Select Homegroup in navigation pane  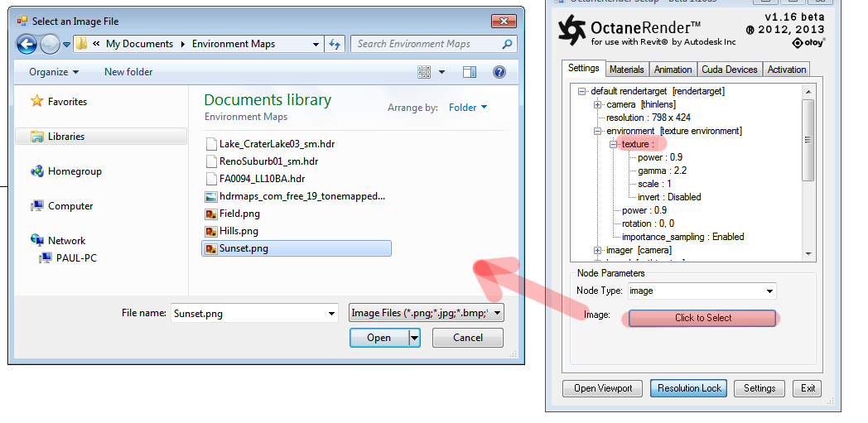tap(66, 171)
